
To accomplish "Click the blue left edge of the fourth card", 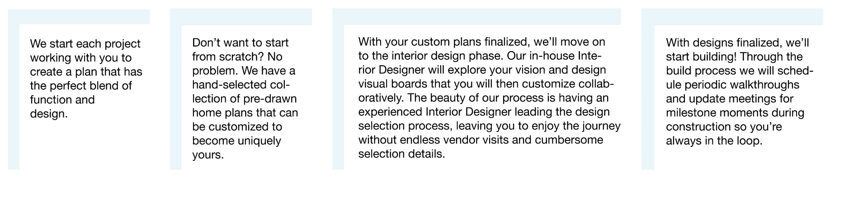I will coord(648,97).
